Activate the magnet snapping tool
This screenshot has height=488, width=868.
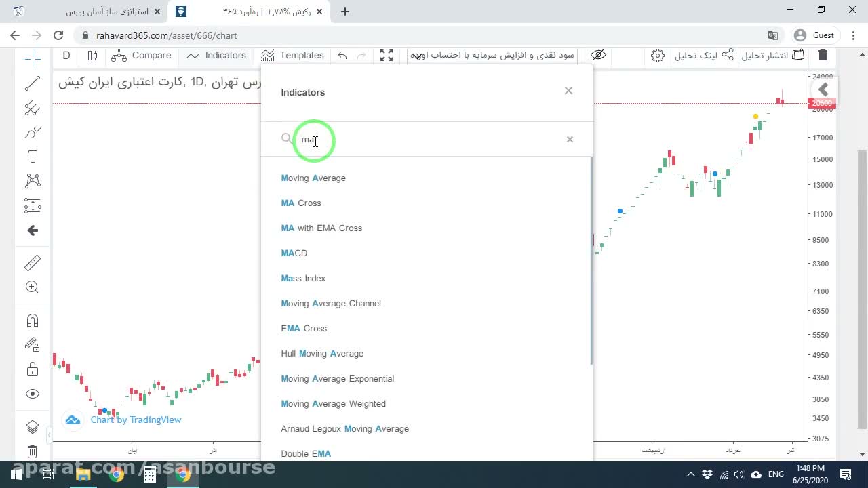point(33,321)
